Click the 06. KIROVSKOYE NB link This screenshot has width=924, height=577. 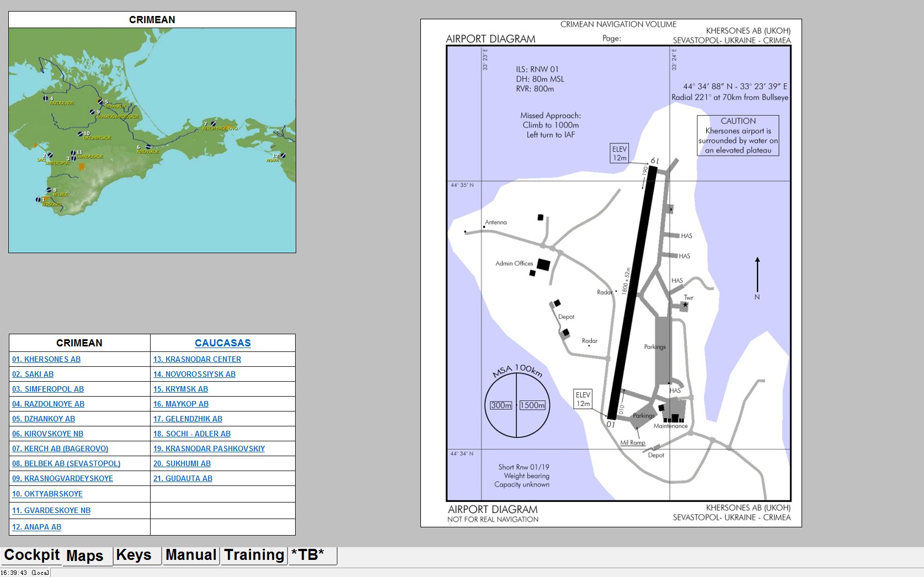(x=48, y=434)
